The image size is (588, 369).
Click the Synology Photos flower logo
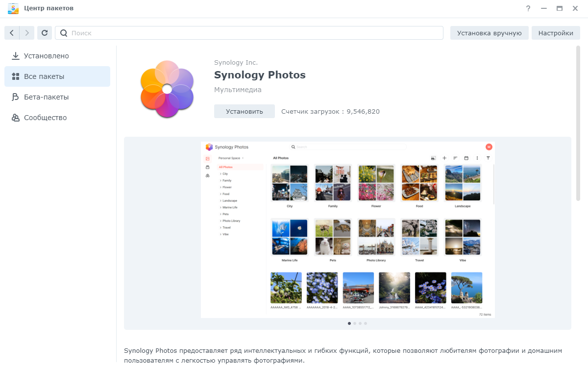[x=167, y=89]
